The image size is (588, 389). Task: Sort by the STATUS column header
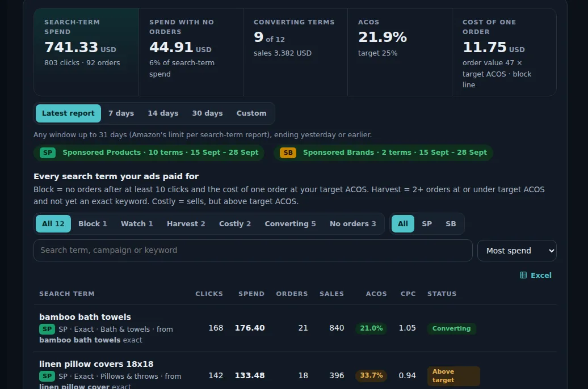point(442,294)
